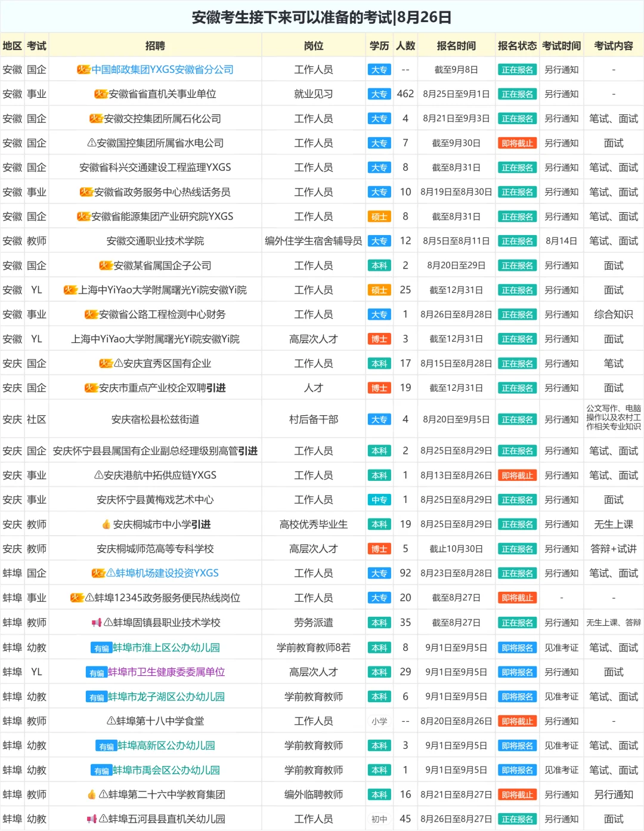This screenshot has height=831, width=644.
Task: Click 即将截止 status for 蚌埠第十八中学食堂
Action: point(517,721)
